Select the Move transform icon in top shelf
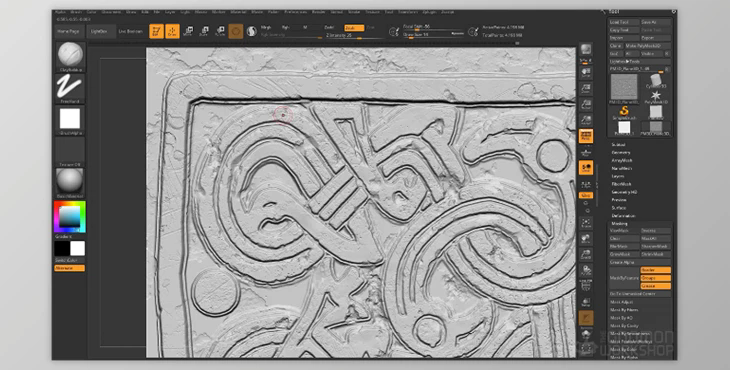 [x=188, y=31]
